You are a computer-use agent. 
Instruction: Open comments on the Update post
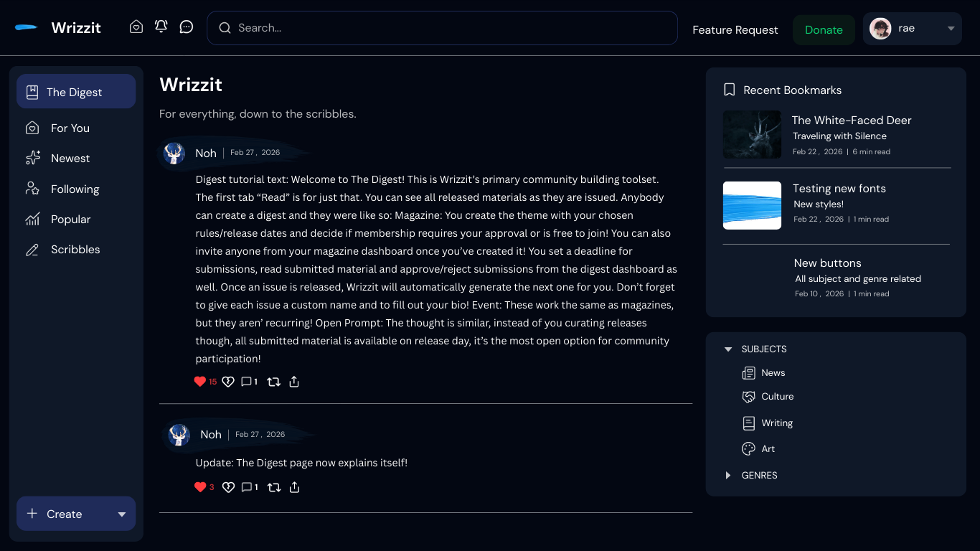click(x=249, y=487)
